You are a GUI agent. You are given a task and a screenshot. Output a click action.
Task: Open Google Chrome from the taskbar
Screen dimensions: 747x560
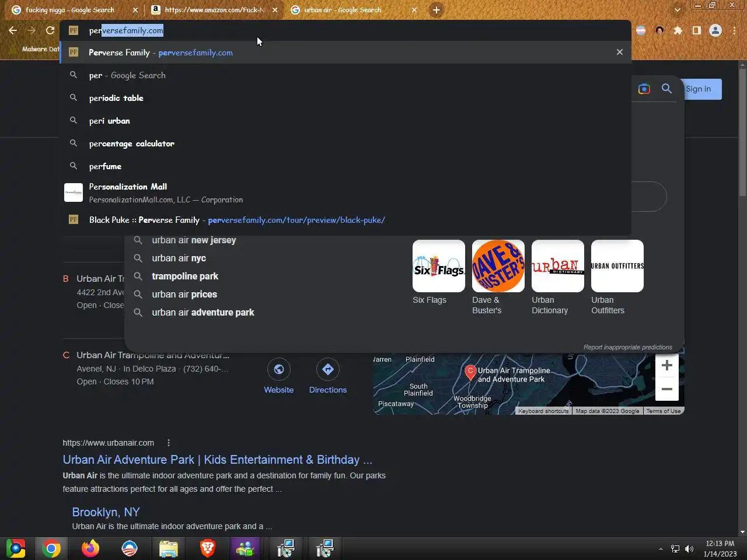point(51,548)
